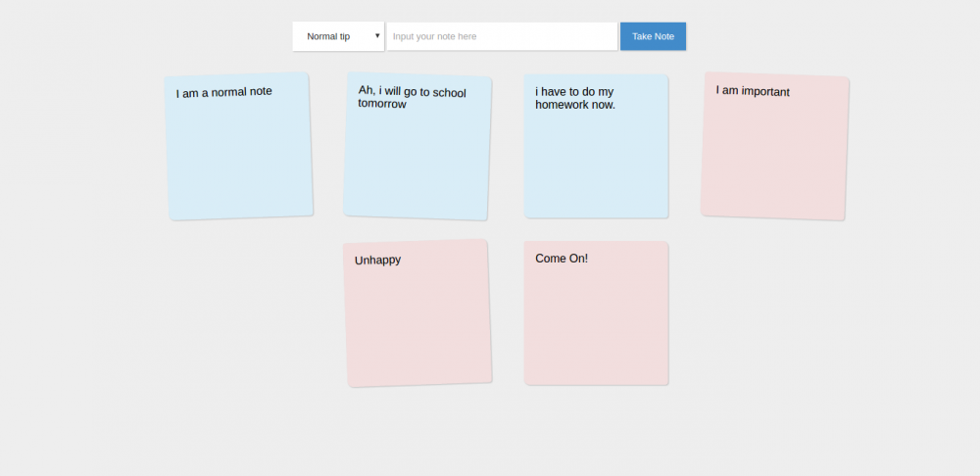The image size is (980, 476).
Task: Click the 'Come On!' text label
Action: coord(562,259)
